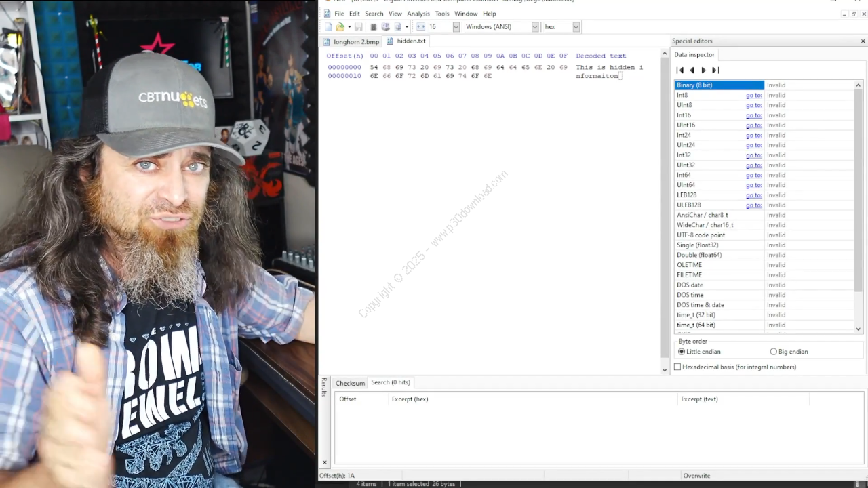Step to next byte in Data inspector
Viewport: 868px width, 488px height.
(x=703, y=70)
